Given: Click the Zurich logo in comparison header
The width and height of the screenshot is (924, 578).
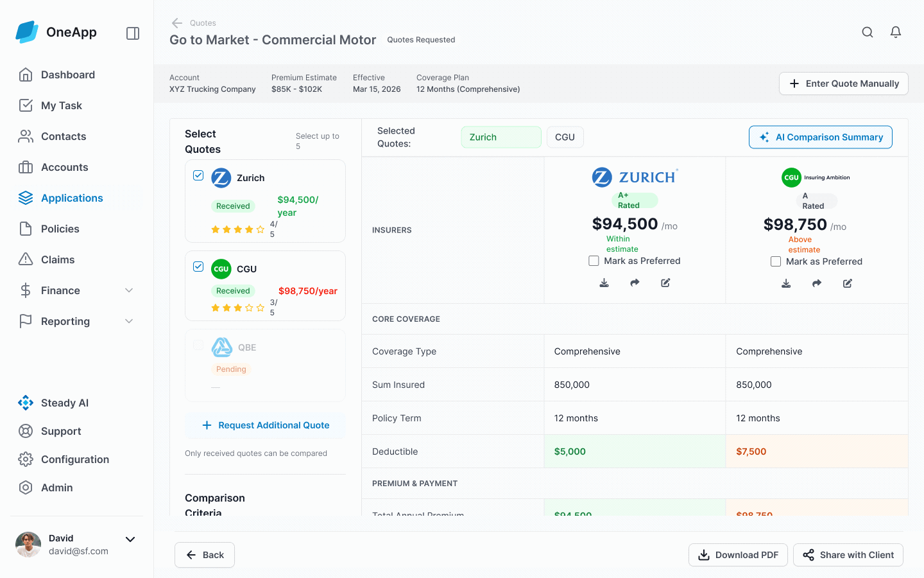Looking at the screenshot, I should 635,177.
